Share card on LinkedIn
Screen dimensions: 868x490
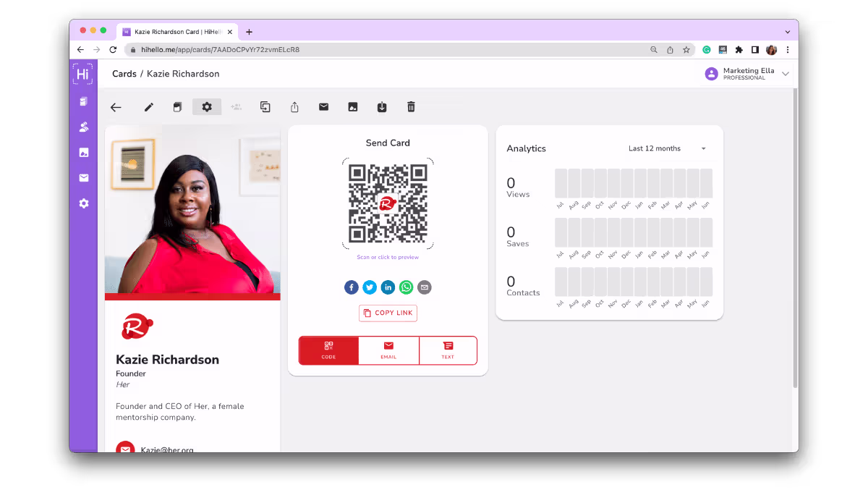388,287
